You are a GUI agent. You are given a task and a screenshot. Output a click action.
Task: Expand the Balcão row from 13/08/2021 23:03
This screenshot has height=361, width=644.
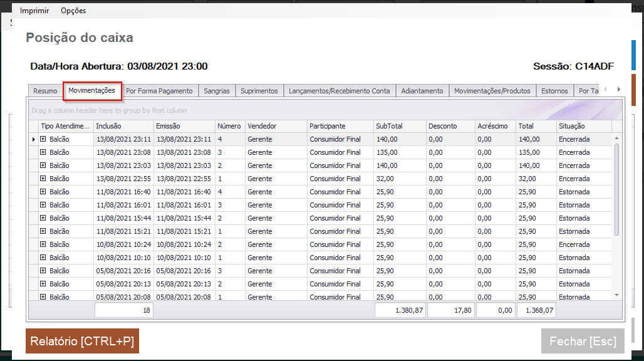[x=43, y=165]
